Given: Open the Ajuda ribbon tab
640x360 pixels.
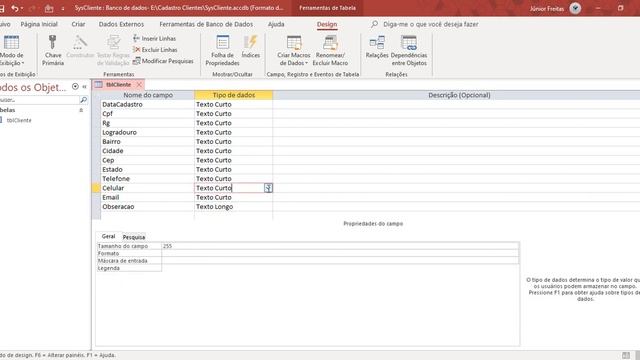Looking at the screenshot, I should click(x=276, y=24).
